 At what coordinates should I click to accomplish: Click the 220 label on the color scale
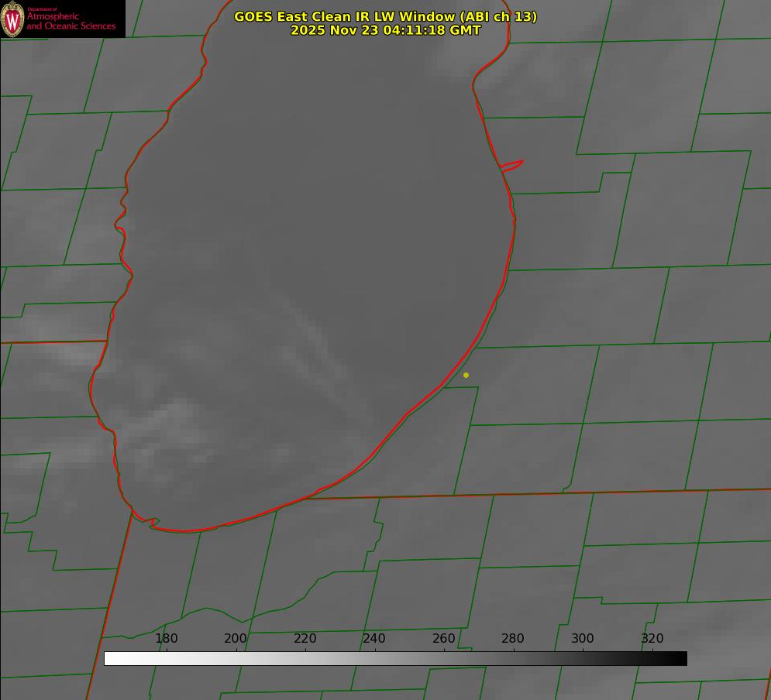[x=305, y=638]
